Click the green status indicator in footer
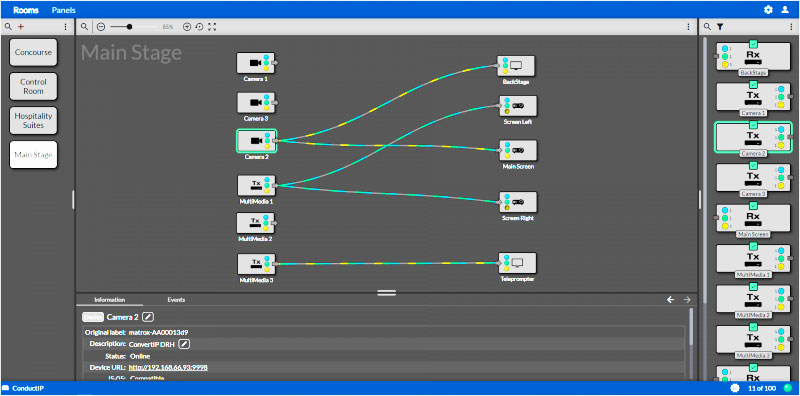 tap(787, 388)
